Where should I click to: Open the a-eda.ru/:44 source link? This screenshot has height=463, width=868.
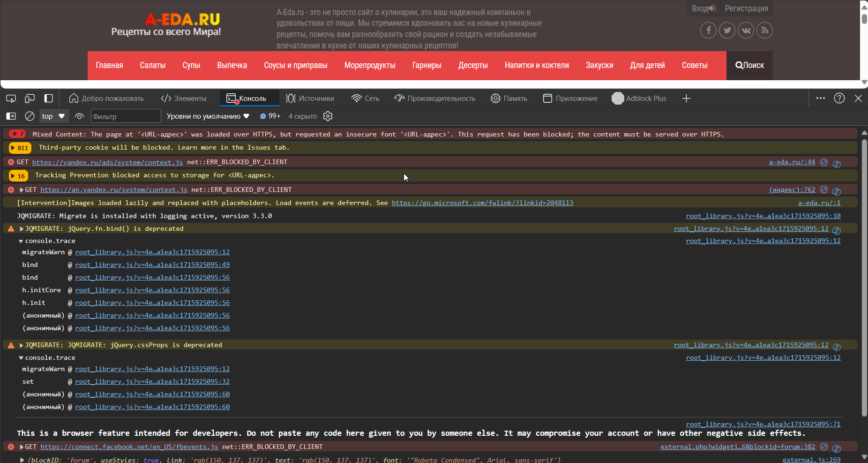(792, 162)
